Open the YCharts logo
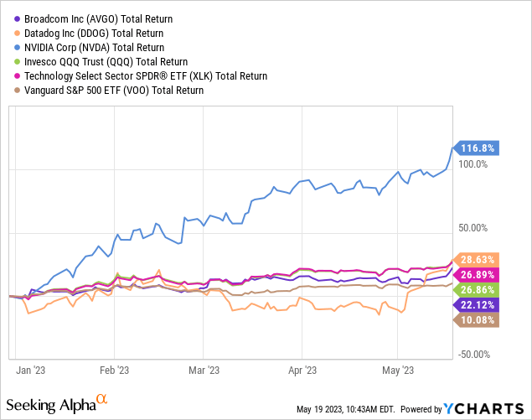The width and height of the screenshot is (532, 420). (483, 409)
